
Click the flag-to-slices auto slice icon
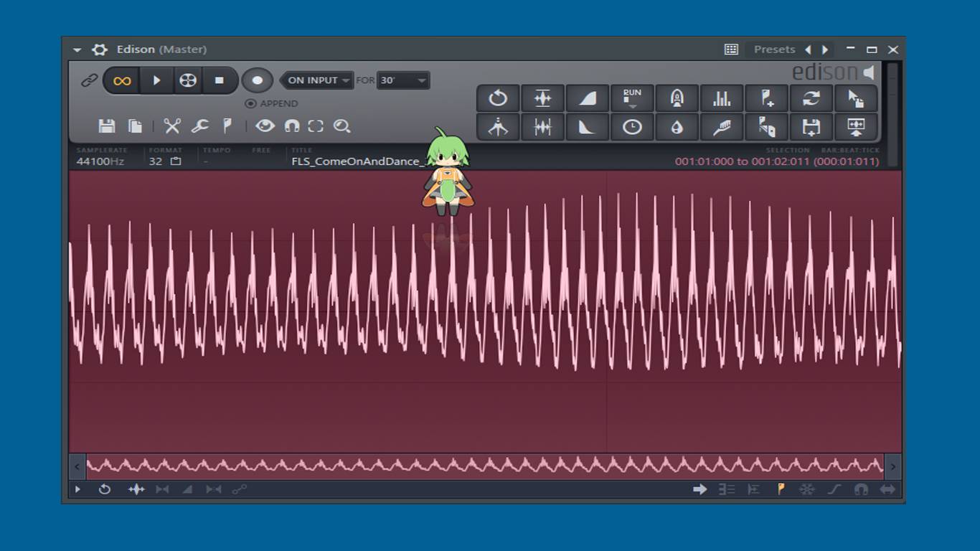[766, 127]
